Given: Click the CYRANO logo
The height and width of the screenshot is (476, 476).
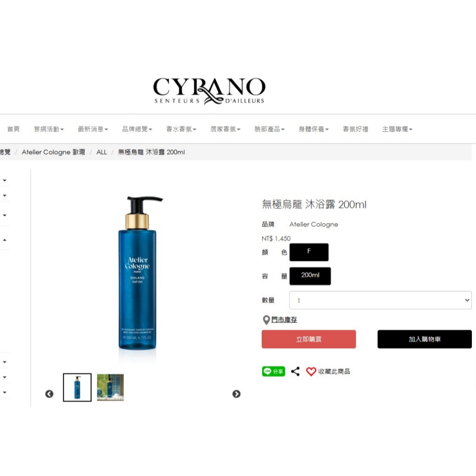Looking at the screenshot, I should coord(209,91).
